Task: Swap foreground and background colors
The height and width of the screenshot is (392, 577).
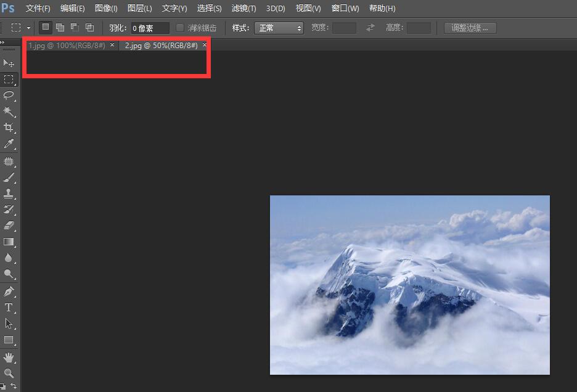Action: (14, 385)
